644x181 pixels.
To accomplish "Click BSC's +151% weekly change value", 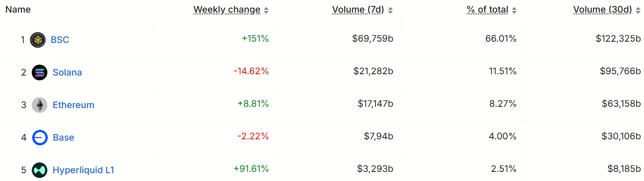I will [255, 39].
